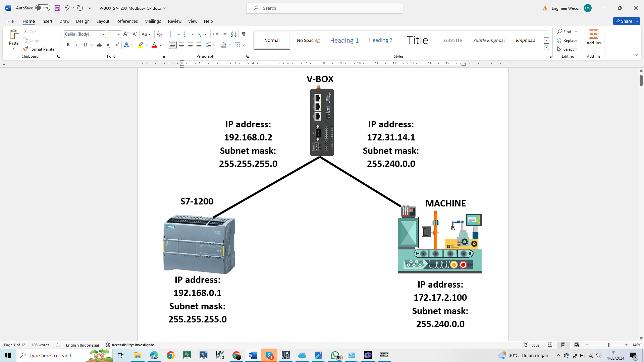Click the Search box in title bar
Image resolution: width=644 pixels, height=362 pixels.
coord(325,8)
